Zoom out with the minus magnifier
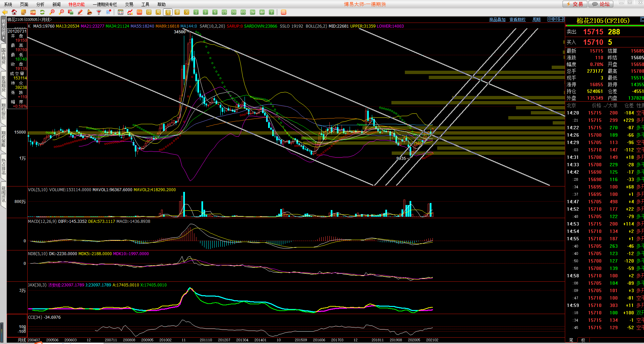Viewport: 644px width, 344px height. (61, 12)
